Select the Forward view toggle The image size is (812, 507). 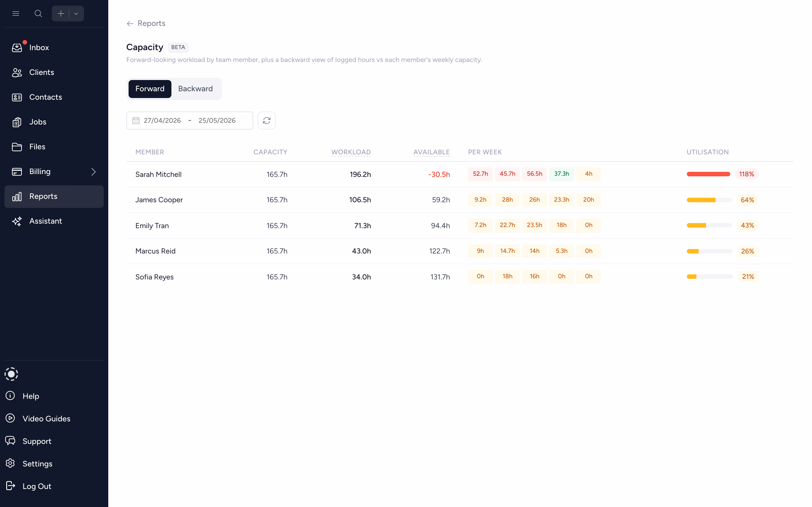click(150, 89)
